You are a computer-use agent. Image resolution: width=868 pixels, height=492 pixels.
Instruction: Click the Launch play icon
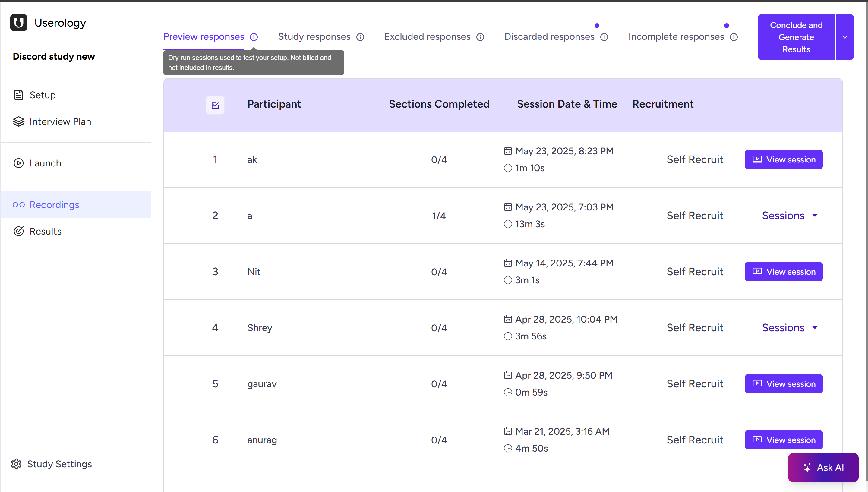tap(19, 163)
